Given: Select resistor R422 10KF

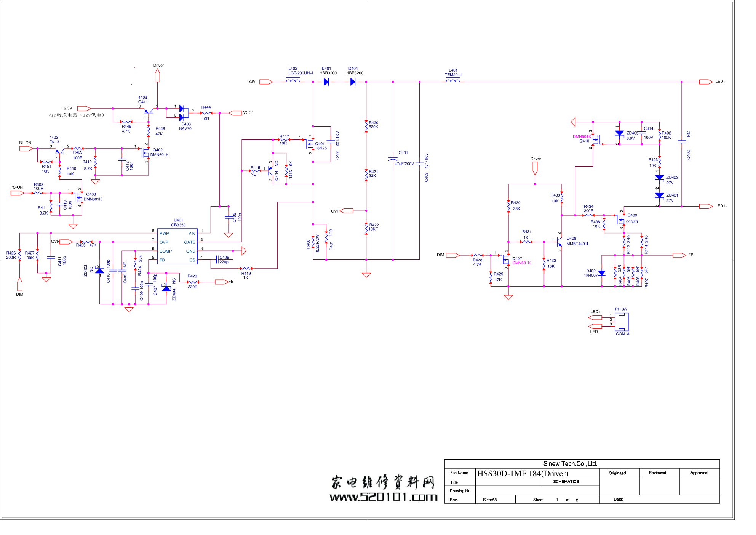Looking at the screenshot, I should [x=366, y=228].
